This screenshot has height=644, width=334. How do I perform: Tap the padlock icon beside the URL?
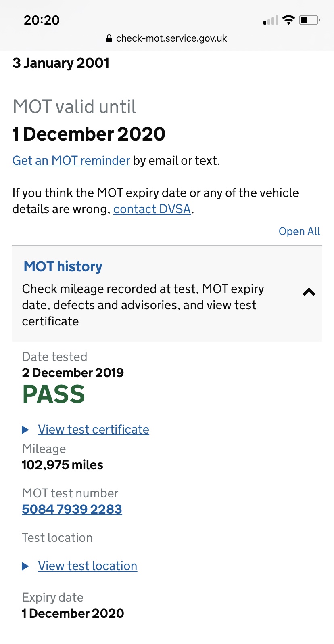109,38
